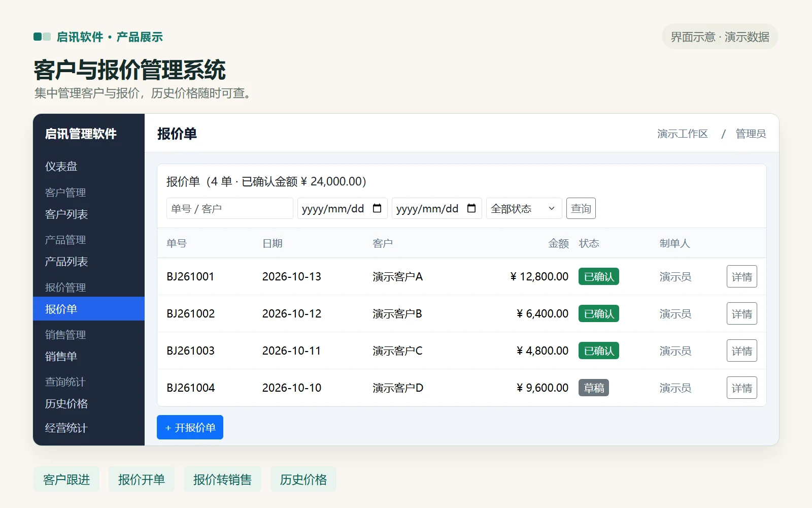Open 客户列表 in sidebar

point(89,214)
